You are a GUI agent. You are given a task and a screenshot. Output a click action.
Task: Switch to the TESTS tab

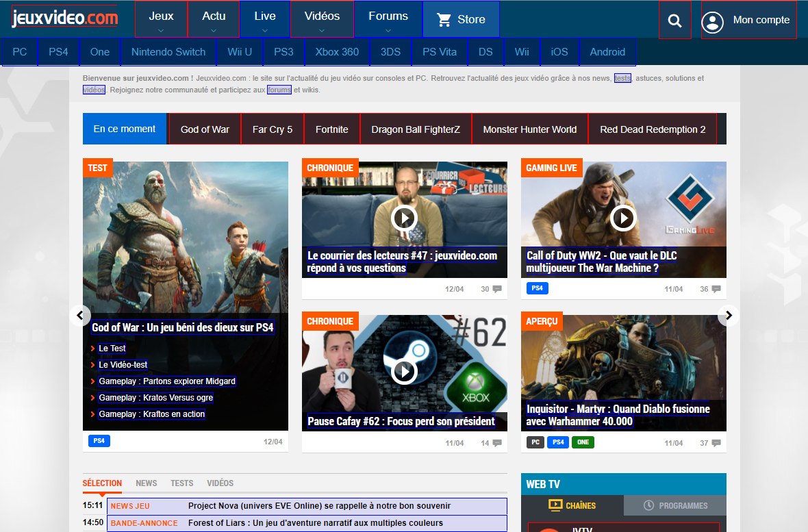pyautogui.click(x=182, y=483)
